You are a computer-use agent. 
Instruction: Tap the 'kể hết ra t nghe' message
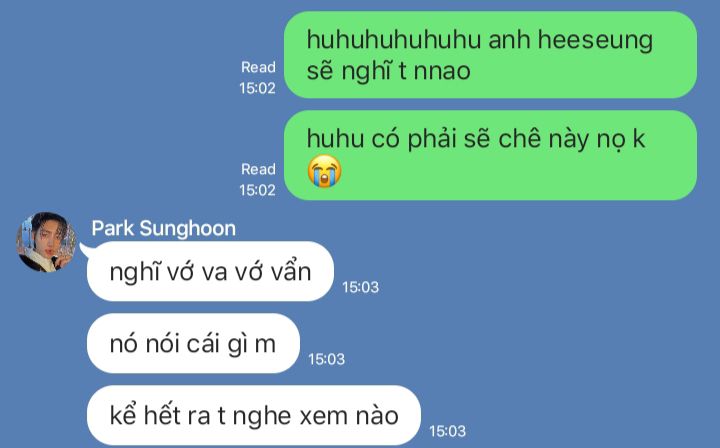pos(254,415)
